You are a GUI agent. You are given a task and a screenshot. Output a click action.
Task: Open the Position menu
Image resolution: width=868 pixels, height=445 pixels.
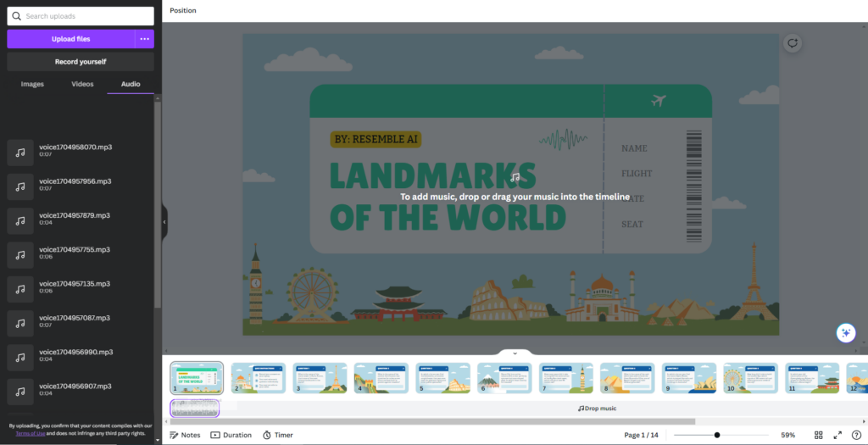click(183, 10)
